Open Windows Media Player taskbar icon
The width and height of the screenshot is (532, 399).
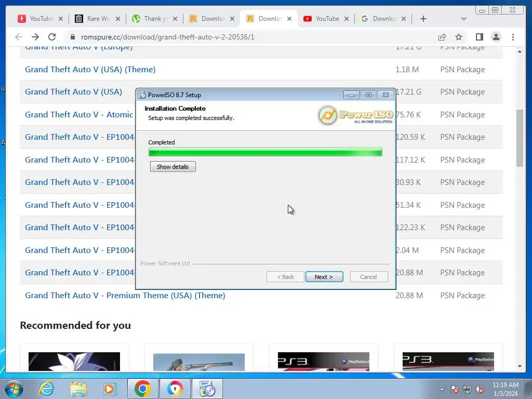click(x=110, y=389)
